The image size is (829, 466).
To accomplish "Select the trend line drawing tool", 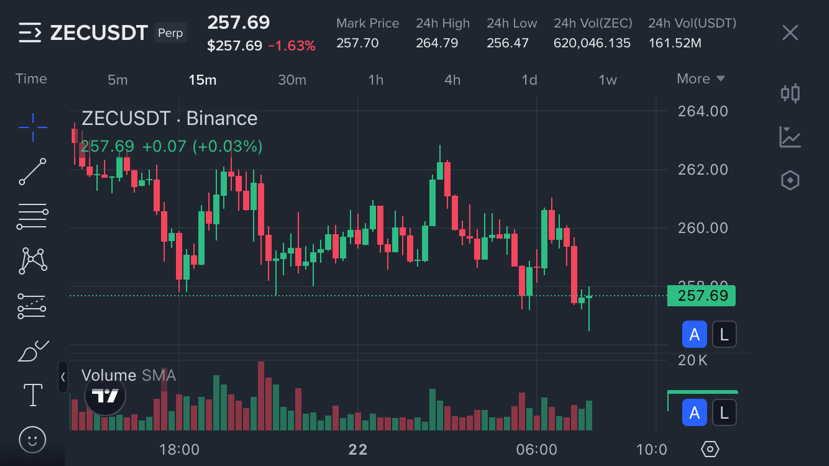I will click(x=32, y=172).
